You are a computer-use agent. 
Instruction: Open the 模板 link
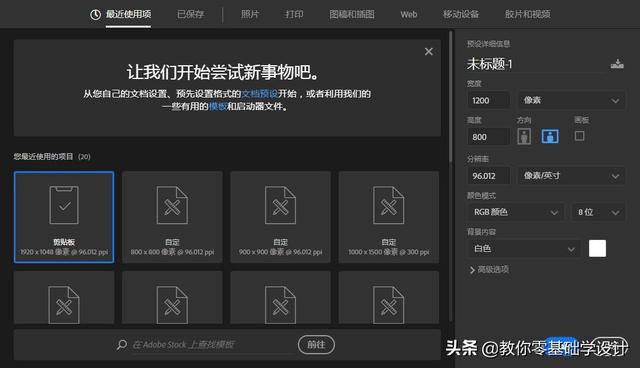click(x=218, y=106)
